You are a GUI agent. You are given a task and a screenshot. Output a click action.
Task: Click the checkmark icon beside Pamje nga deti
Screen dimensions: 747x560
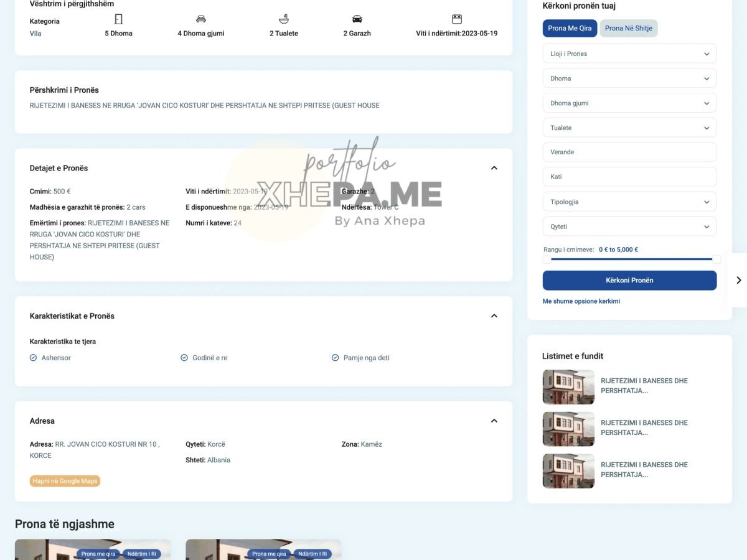coord(336,358)
